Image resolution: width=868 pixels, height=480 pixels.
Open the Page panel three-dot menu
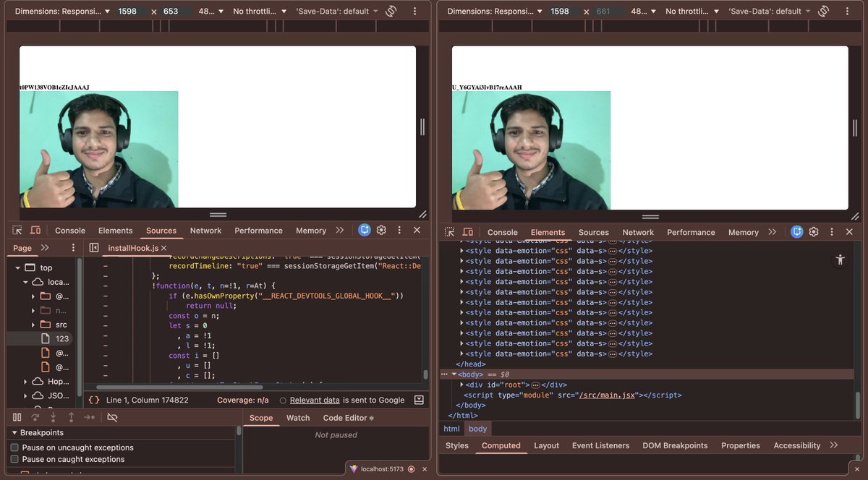click(x=73, y=247)
